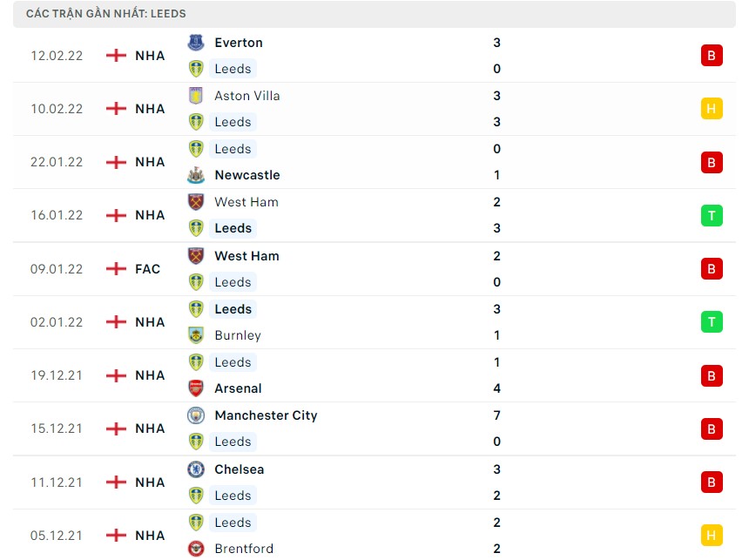This screenshot has height=560, width=749.
Task: Select the FAC competition label
Action: tap(148, 269)
